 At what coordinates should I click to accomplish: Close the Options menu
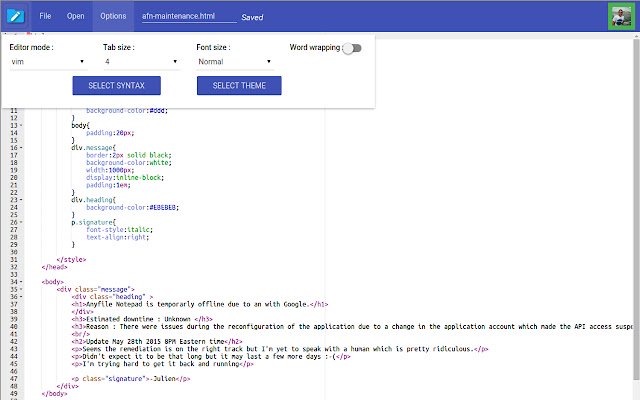click(113, 16)
